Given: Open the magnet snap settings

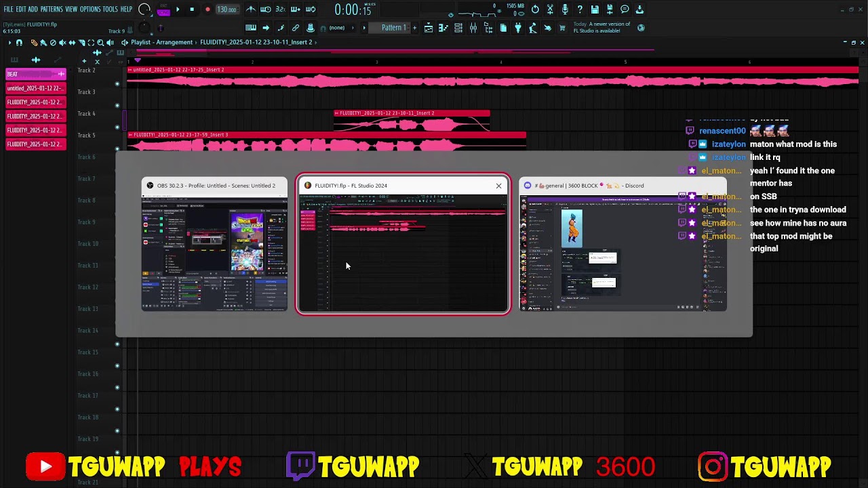Looking at the screenshot, I should [x=19, y=42].
